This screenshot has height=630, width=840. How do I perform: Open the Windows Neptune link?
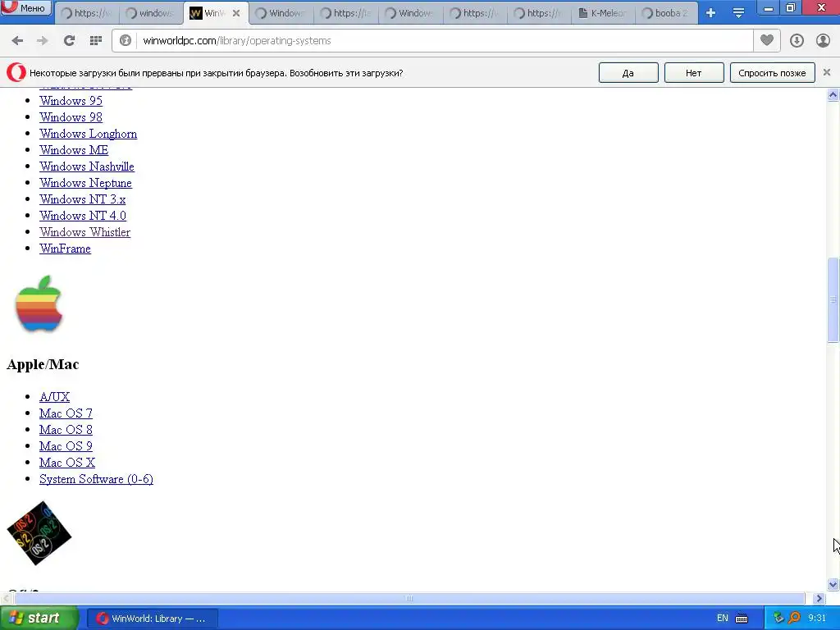point(85,183)
